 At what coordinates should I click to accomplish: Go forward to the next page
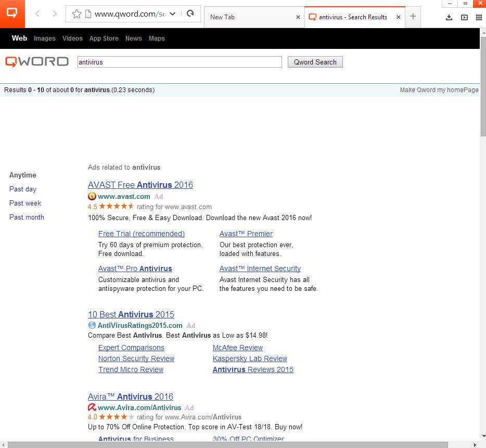click(x=55, y=14)
